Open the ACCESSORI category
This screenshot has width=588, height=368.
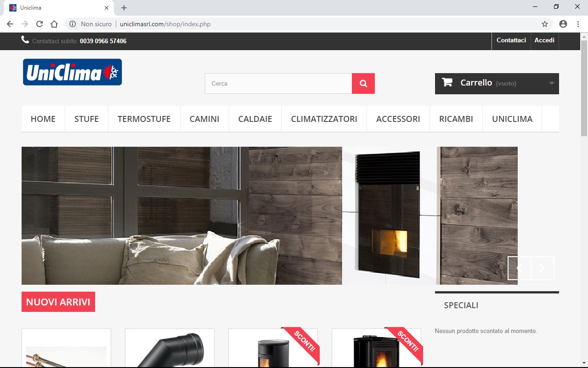coord(398,119)
